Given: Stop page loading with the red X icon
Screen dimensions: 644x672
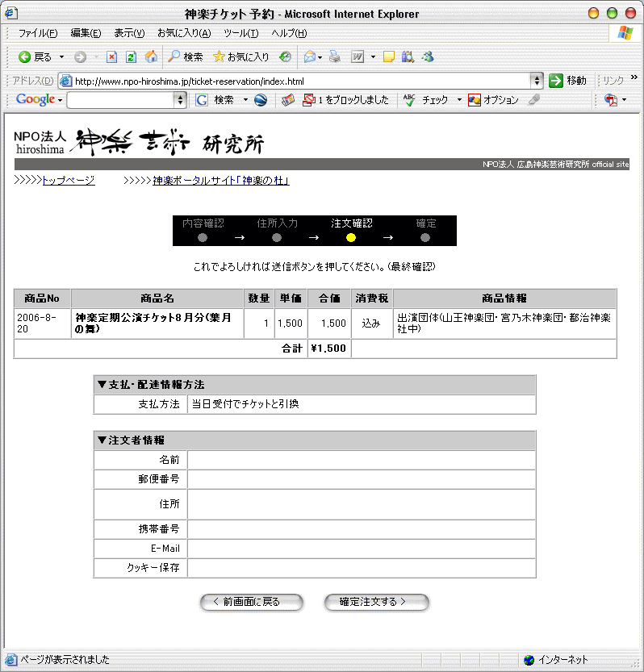Looking at the screenshot, I should (x=111, y=56).
